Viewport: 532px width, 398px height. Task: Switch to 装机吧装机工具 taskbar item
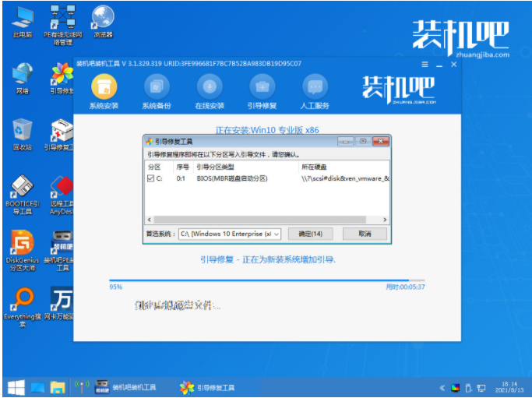click(x=125, y=387)
